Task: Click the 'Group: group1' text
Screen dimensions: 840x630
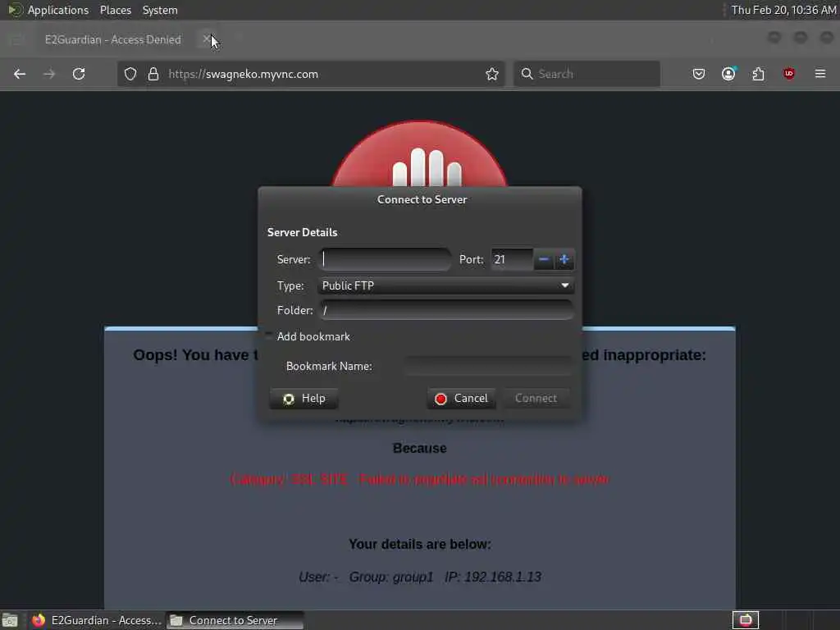Action: [x=391, y=577]
